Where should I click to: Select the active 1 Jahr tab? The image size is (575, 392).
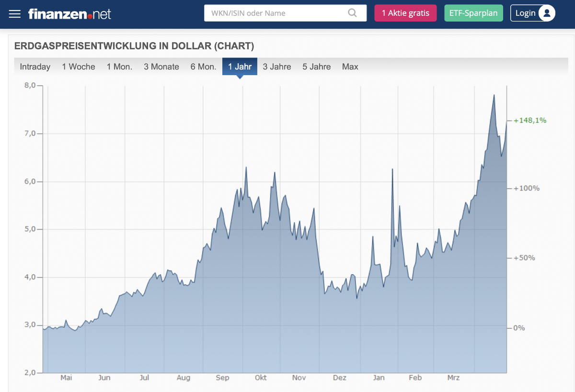(x=240, y=67)
